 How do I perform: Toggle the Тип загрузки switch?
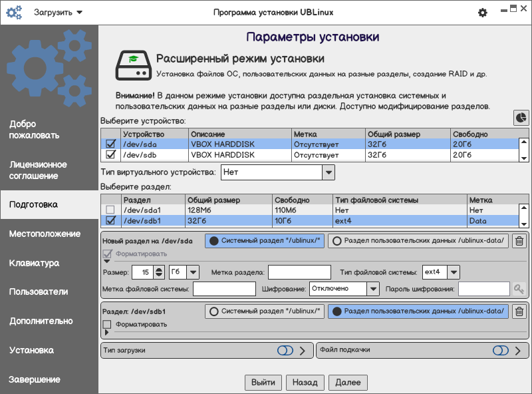285,351
